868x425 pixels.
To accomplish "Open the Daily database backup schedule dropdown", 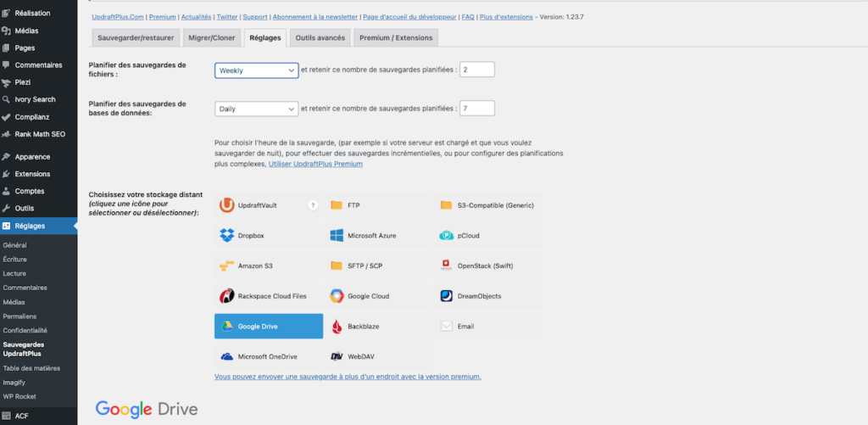I will 256,109.
